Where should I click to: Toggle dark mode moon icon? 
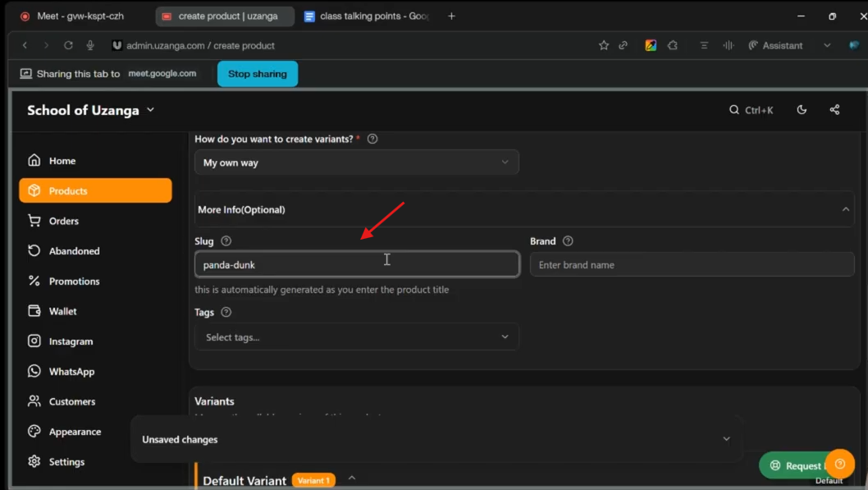click(802, 110)
